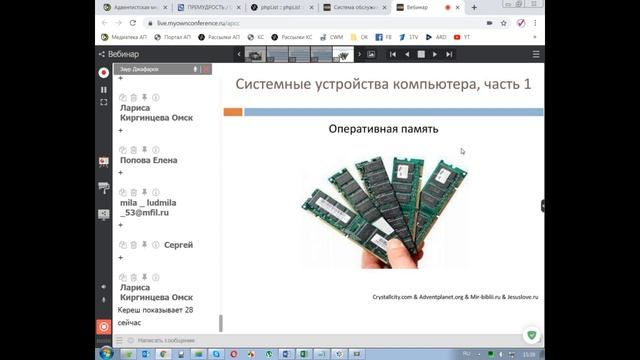Block icon next to Сергей message
The height and width of the screenshot is (360, 640).
123,245
